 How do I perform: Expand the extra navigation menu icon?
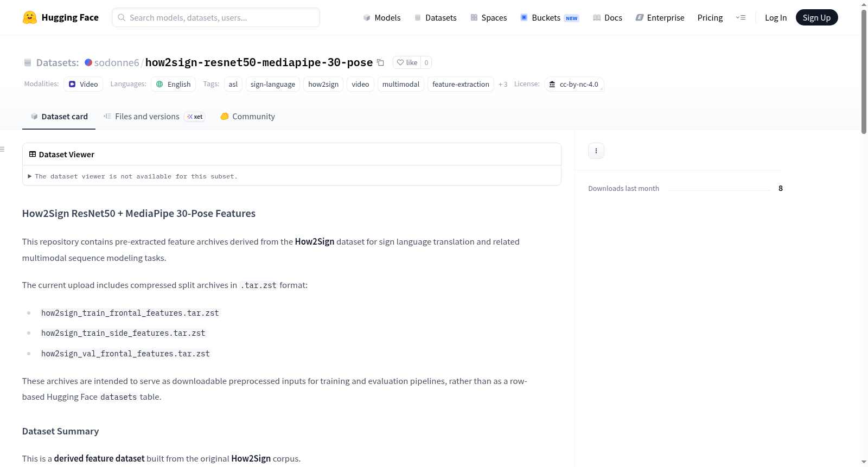coord(741,17)
